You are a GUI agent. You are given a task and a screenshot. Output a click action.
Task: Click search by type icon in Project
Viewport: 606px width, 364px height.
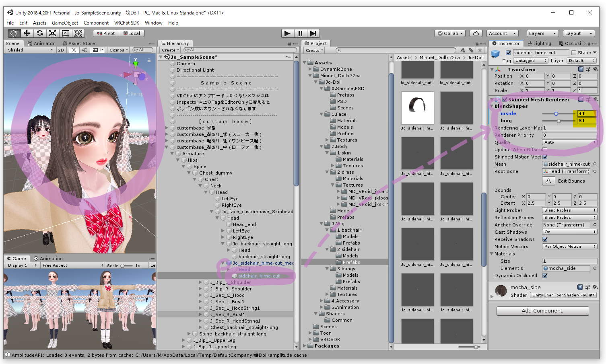pyautogui.click(x=462, y=50)
